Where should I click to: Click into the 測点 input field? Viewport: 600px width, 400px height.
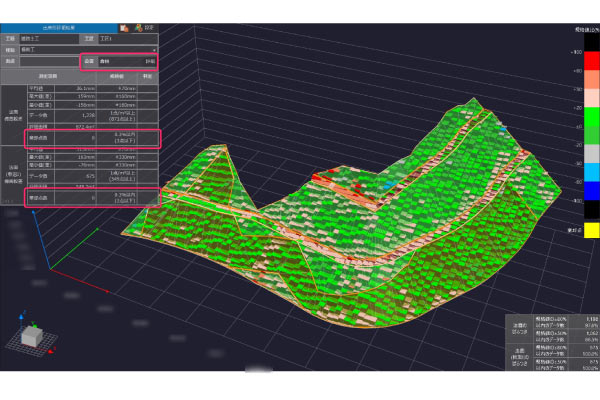click(48, 61)
